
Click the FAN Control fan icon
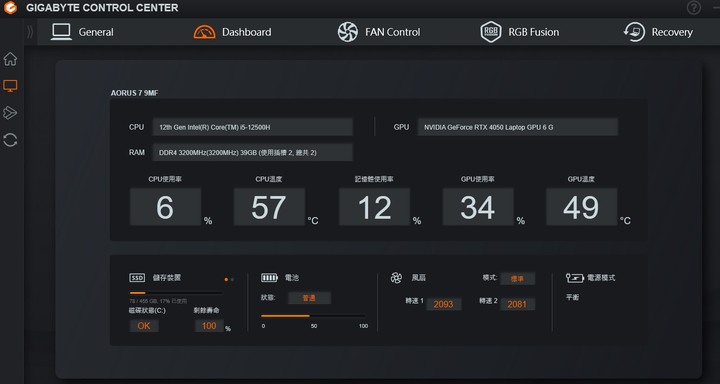pyautogui.click(x=348, y=32)
